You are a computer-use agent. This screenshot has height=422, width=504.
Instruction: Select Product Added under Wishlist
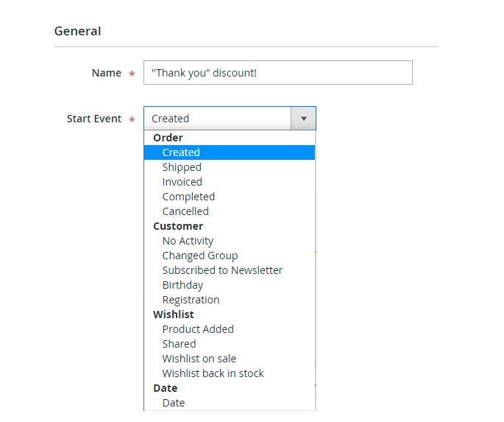(230, 329)
